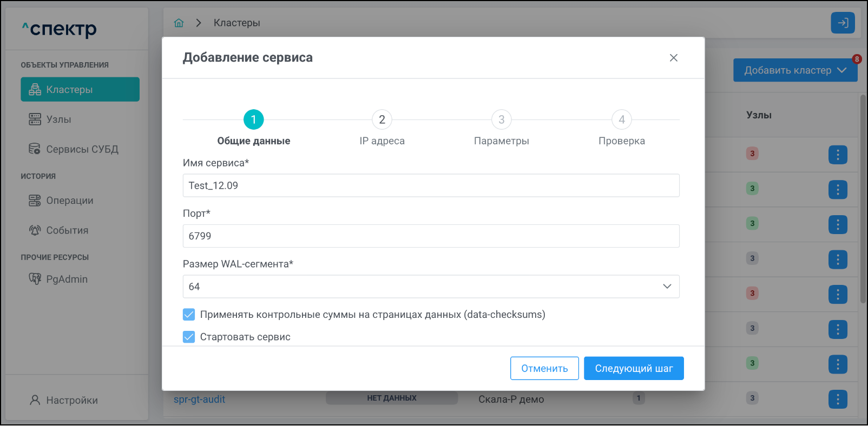Click the logout icon in top-right corner
The image size is (868, 426).
click(843, 23)
